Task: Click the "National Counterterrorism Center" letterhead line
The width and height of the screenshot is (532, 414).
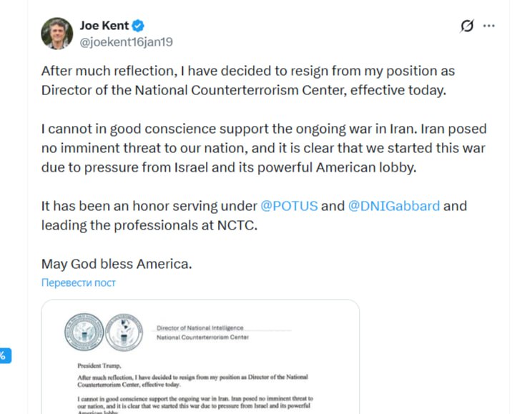Action: pyautogui.click(x=202, y=337)
